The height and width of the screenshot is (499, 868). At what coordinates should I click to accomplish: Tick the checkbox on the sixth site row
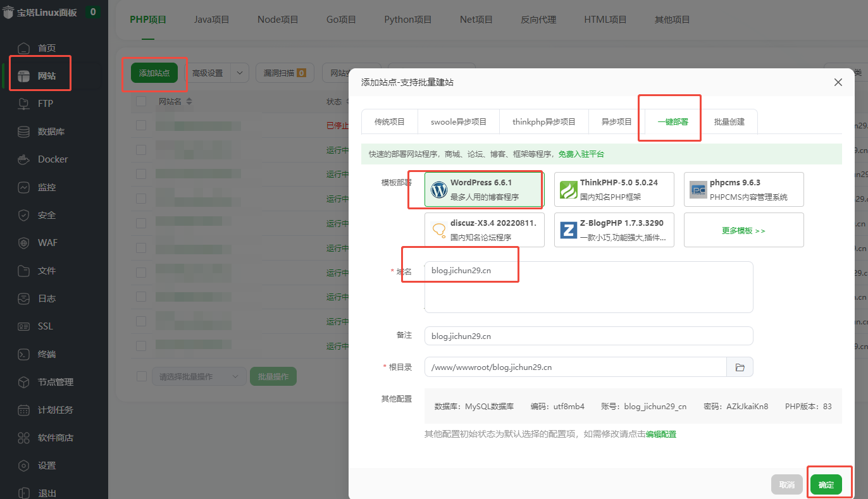point(141,248)
